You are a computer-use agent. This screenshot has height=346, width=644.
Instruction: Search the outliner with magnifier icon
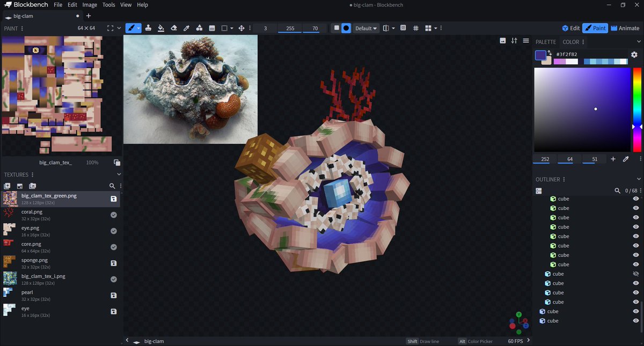618,190
